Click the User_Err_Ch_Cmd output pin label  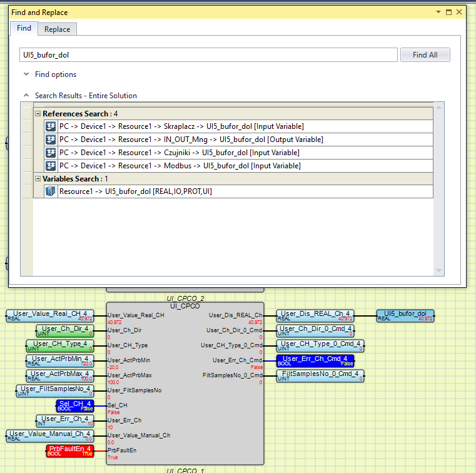coord(238,360)
